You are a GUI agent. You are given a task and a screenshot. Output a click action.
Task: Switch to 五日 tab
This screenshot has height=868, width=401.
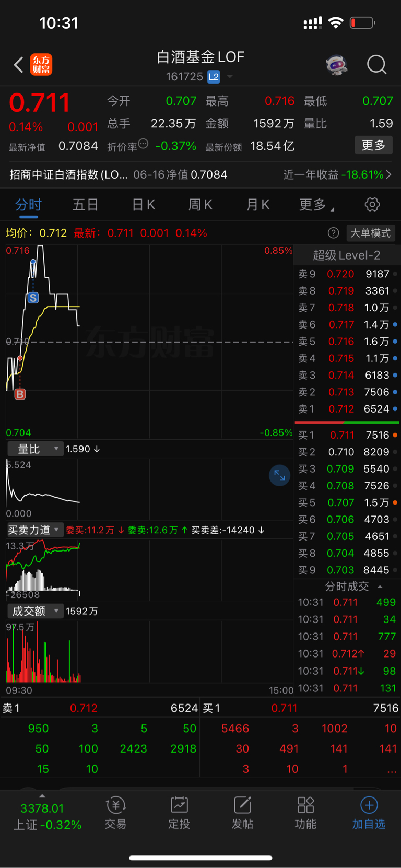coord(85,205)
